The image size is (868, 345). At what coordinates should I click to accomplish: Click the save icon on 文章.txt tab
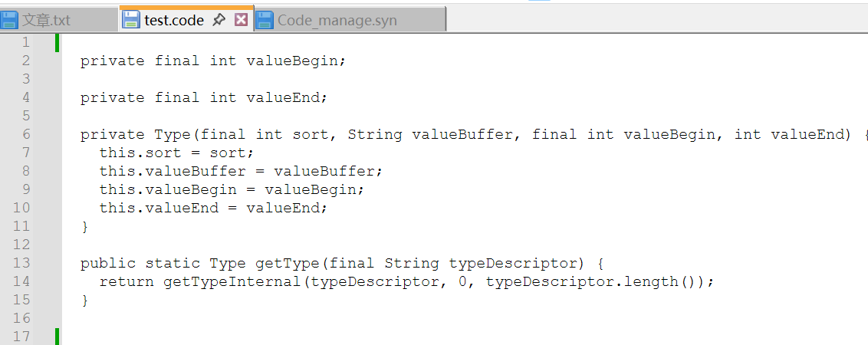click(x=10, y=20)
